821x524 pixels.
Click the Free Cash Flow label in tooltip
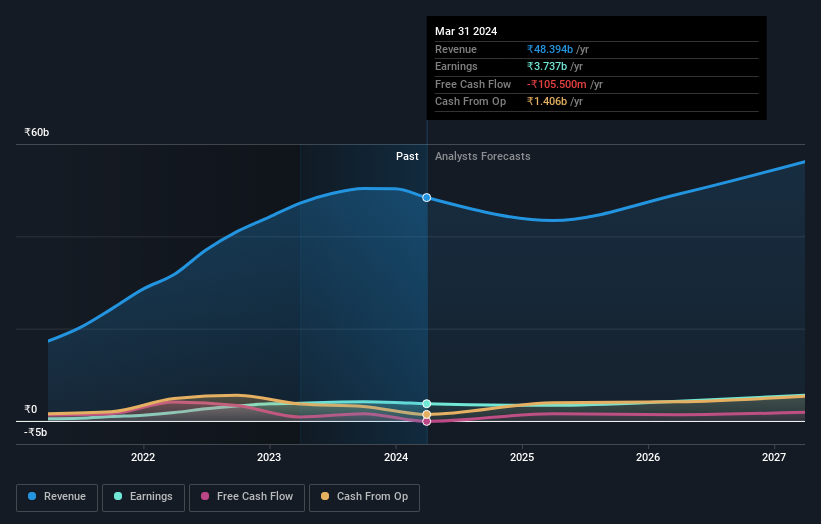click(x=473, y=84)
